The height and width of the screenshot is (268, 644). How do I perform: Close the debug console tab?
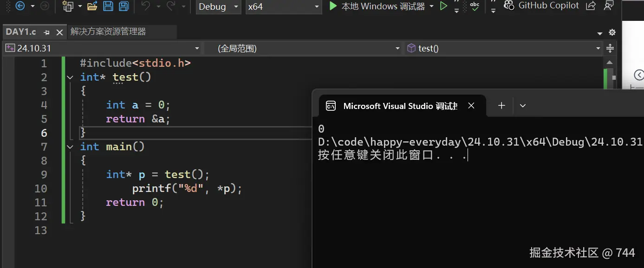pos(471,106)
